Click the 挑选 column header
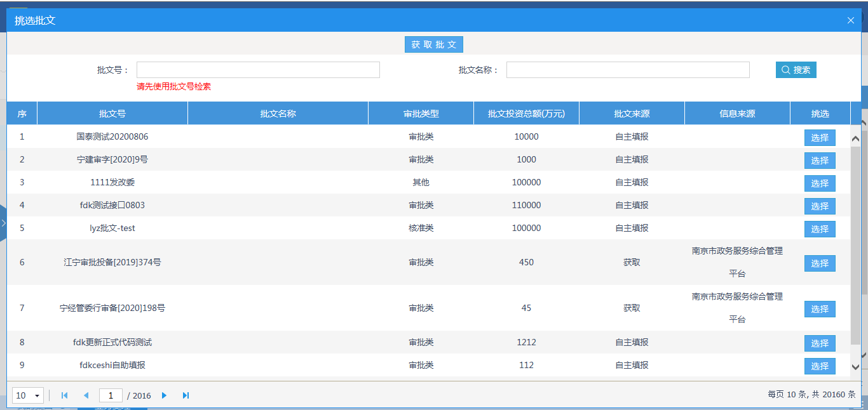The width and height of the screenshot is (868, 410). tap(820, 114)
